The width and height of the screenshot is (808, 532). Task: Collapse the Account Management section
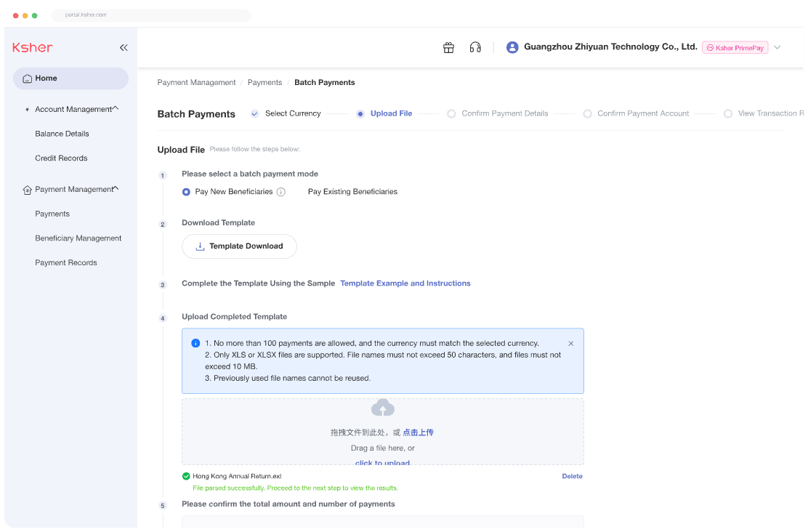click(x=116, y=108)
